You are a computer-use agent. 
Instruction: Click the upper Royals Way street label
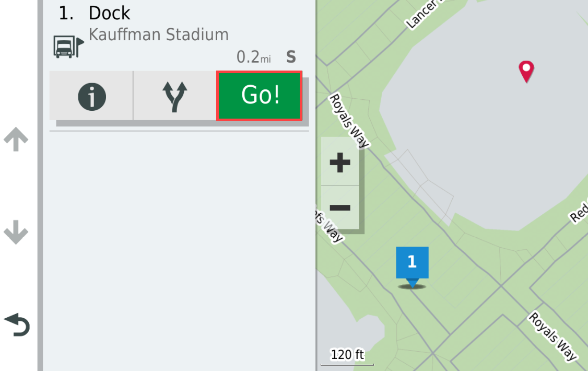pyautogui.click(x=349, y=121)
